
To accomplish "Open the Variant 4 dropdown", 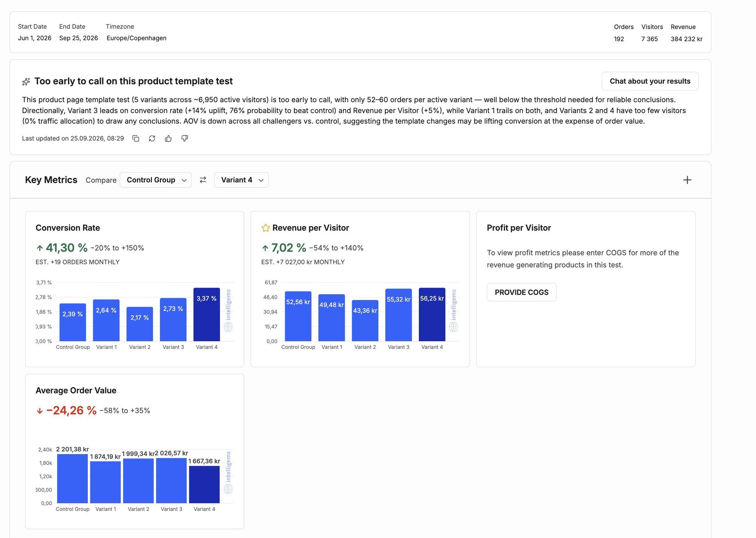I will coord(242,180).
